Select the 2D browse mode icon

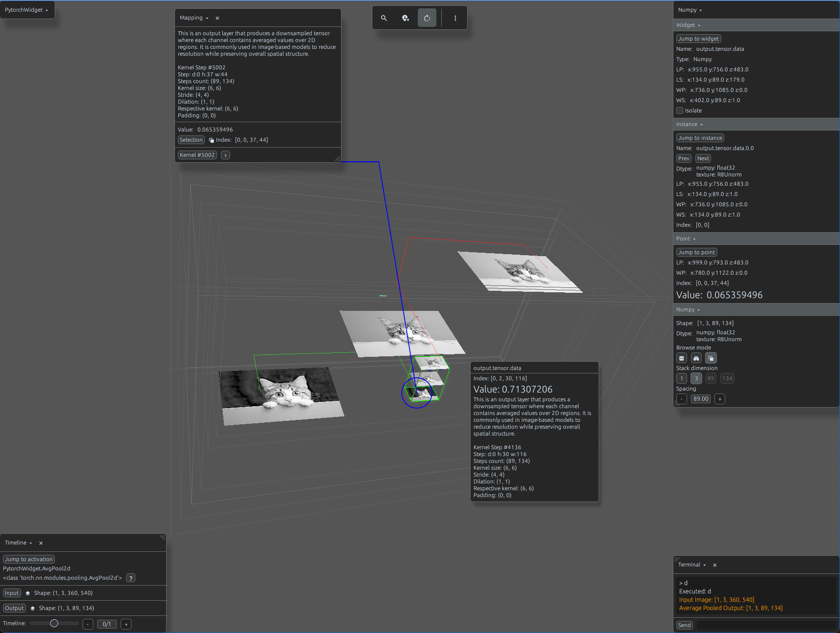pyautogui.click(x=682, y=358)
